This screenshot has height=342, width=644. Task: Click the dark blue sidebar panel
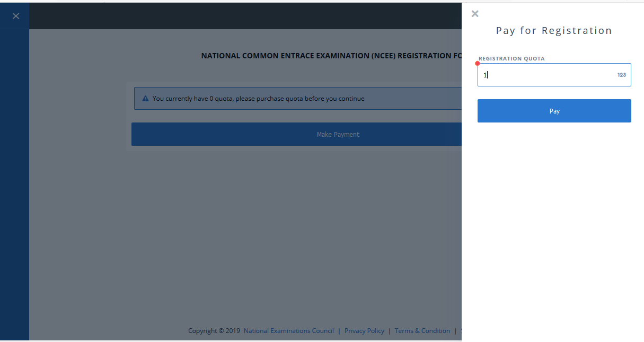14,212
